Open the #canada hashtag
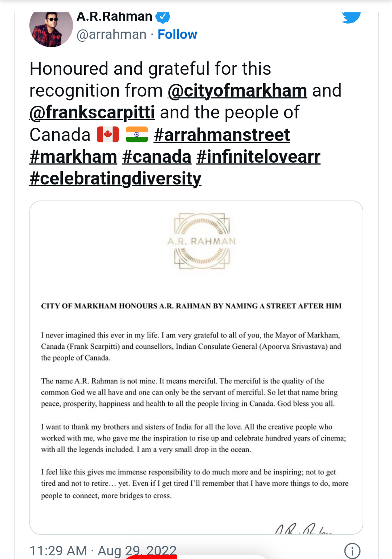Screen dimensions: 392x559 pos(157,157)
